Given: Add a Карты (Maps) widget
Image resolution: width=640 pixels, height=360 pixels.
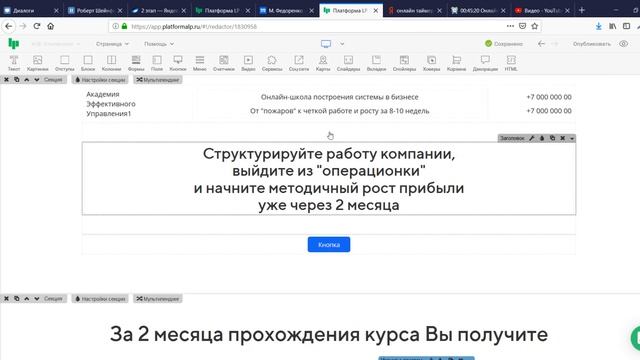Looking at the screenshot, I should (323, 63).
